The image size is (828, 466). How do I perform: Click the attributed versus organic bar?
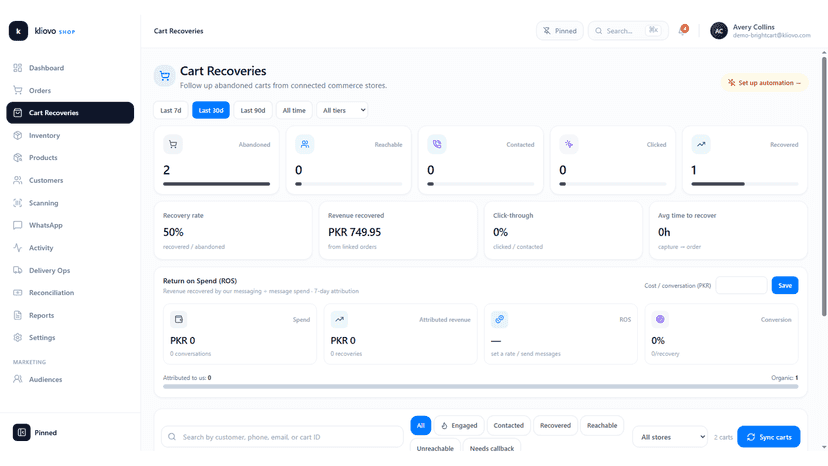coord(481,387)
